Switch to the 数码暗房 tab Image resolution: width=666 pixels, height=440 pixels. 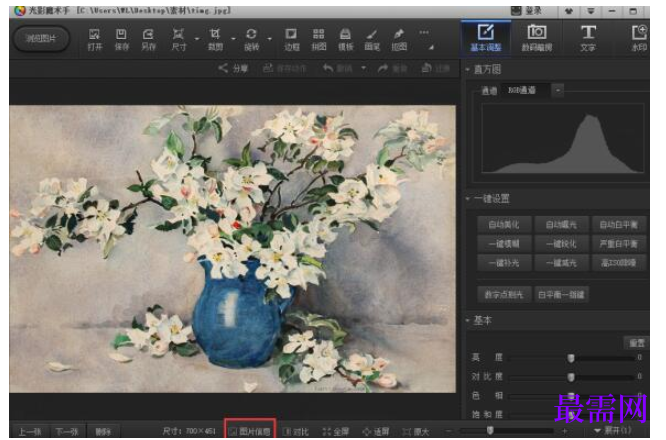click(537, 38)
